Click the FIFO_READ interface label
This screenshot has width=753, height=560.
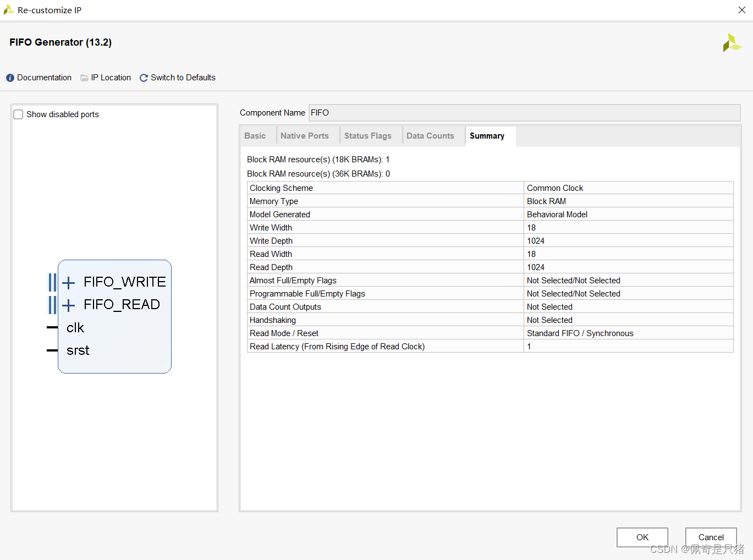coord(122,304)
